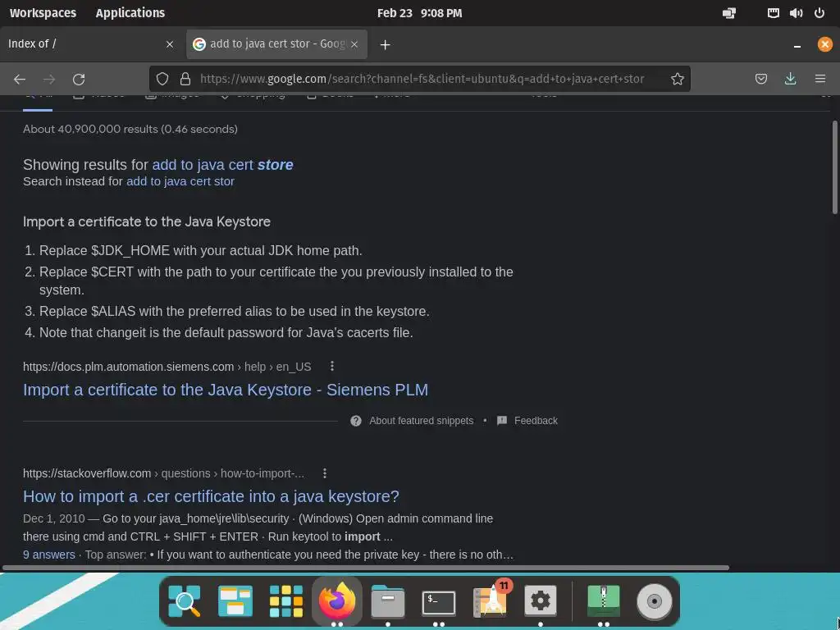Go back to the previous page
The height and width of the screenshot is (630, 840).
20,80
